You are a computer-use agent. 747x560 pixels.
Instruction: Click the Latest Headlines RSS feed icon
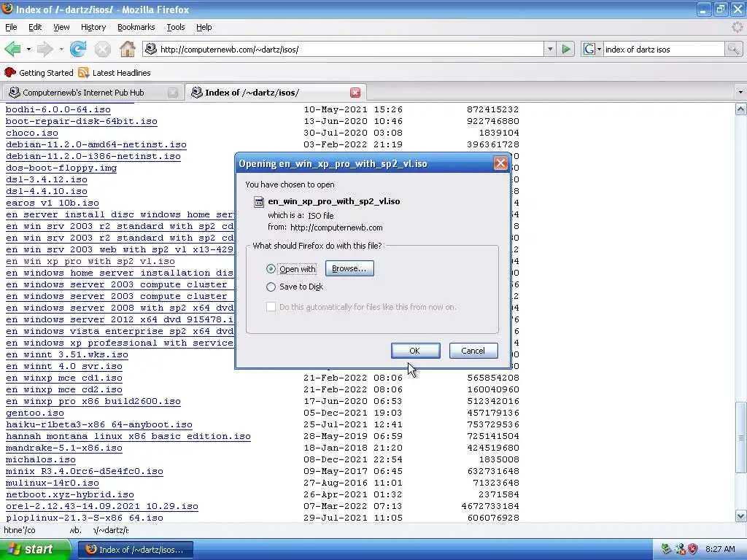click(x=84, y=72)
